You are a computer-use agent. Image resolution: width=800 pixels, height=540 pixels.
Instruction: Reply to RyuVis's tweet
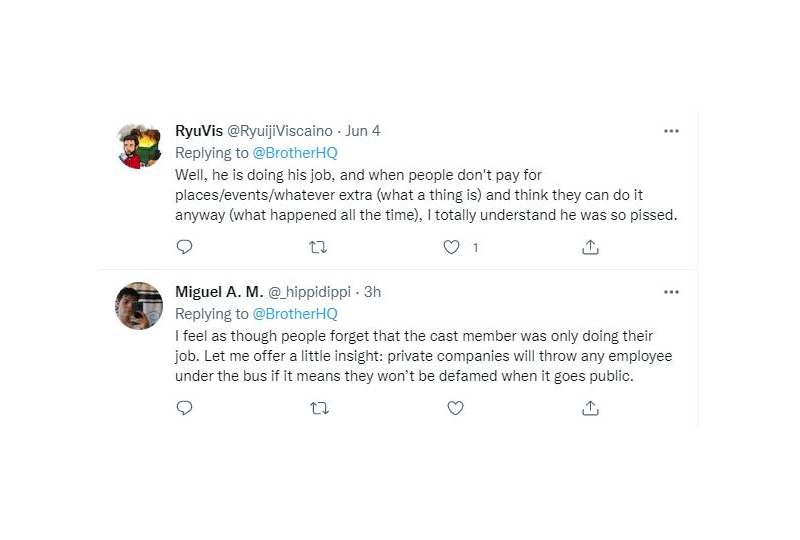184,247
